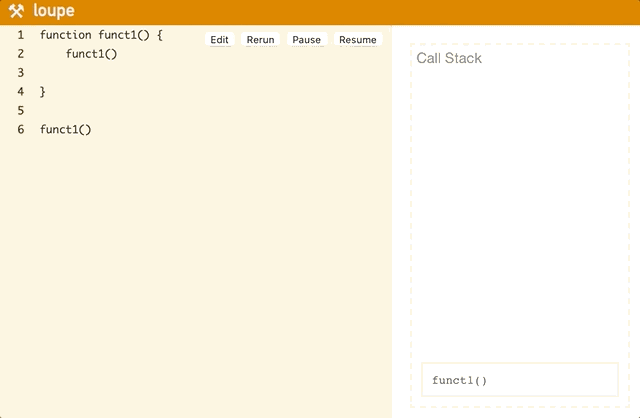Click the Call Stack heading

pos(449,58)
